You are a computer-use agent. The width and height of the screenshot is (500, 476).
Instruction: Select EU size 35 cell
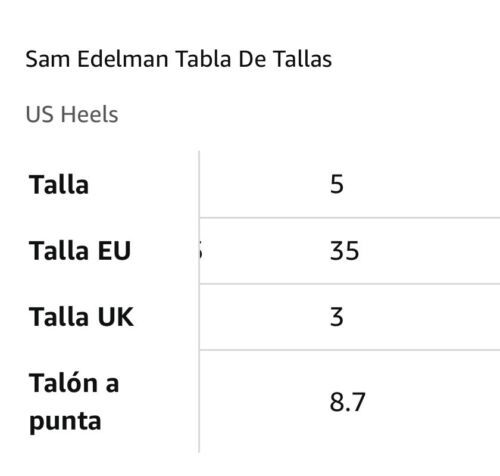coord(344,251)
